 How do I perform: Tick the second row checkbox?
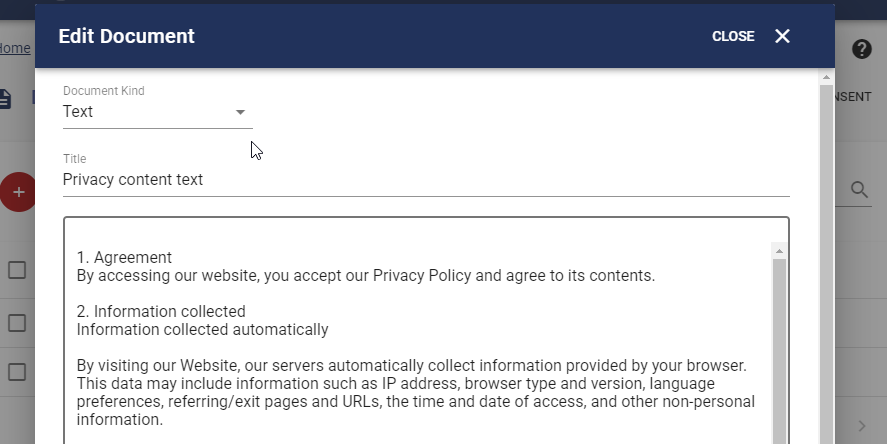click(x=17, y=323)
